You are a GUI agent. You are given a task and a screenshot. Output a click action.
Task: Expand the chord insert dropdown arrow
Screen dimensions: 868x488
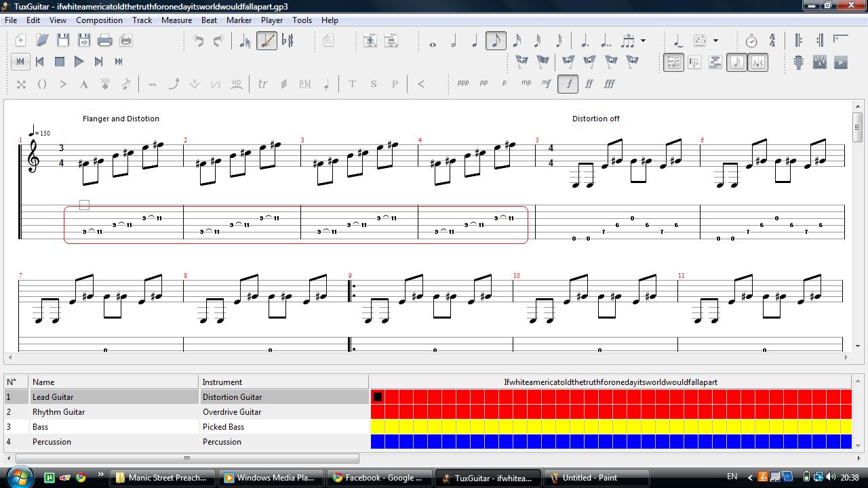coord(715,41)
